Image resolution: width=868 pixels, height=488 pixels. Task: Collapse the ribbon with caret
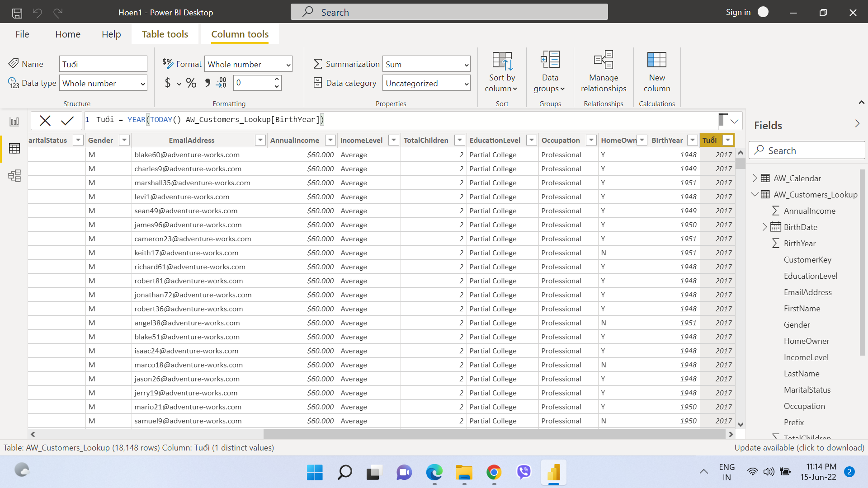(x=861, y=103)
